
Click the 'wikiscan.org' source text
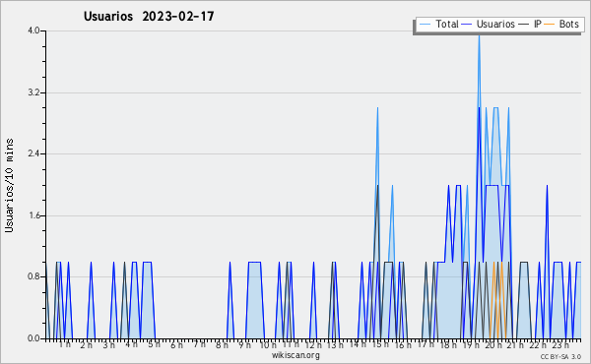click(x=295, y=355)
